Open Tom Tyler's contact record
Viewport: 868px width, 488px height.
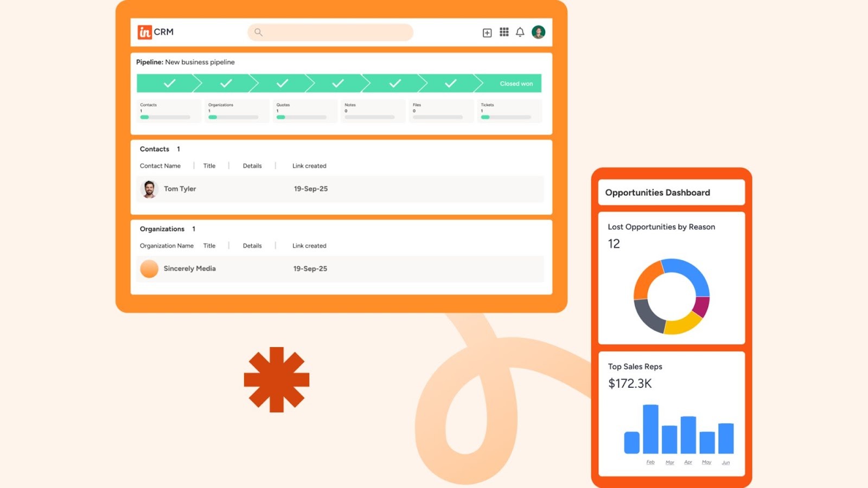(x=180, y=189)
